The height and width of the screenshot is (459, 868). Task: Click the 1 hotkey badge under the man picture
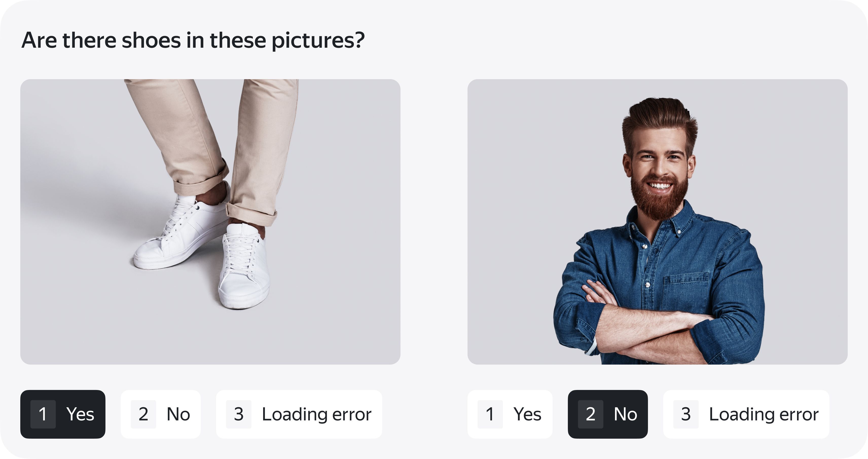click(x=490, y=414)
